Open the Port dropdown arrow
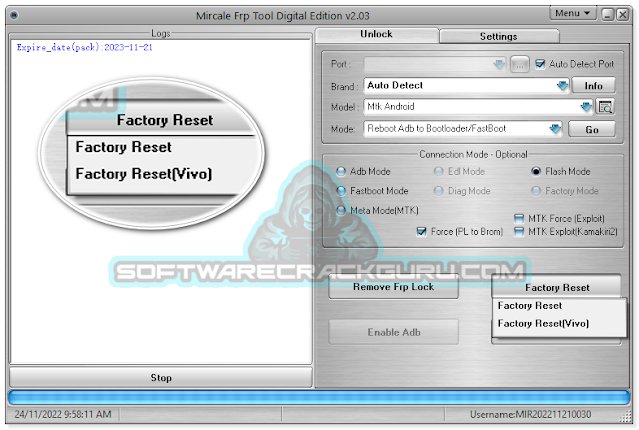Screen dimensions: 639x430 click(499, 64)
